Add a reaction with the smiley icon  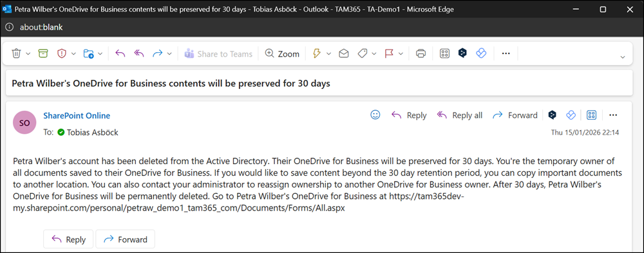[375, 115]
